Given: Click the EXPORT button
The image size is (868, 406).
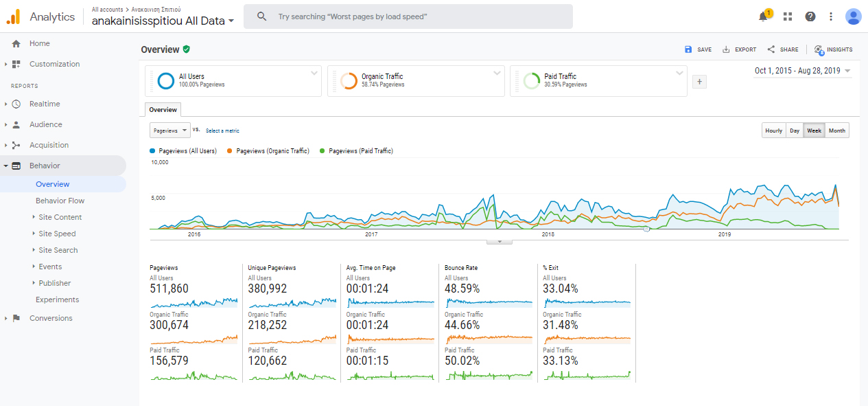Looking at the screenshot, I should click(739, 49).
